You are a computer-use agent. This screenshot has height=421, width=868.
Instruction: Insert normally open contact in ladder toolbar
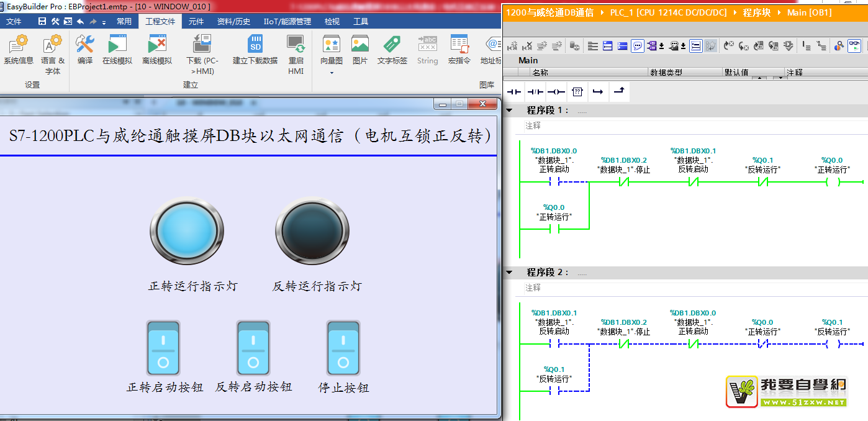(515, 92)
